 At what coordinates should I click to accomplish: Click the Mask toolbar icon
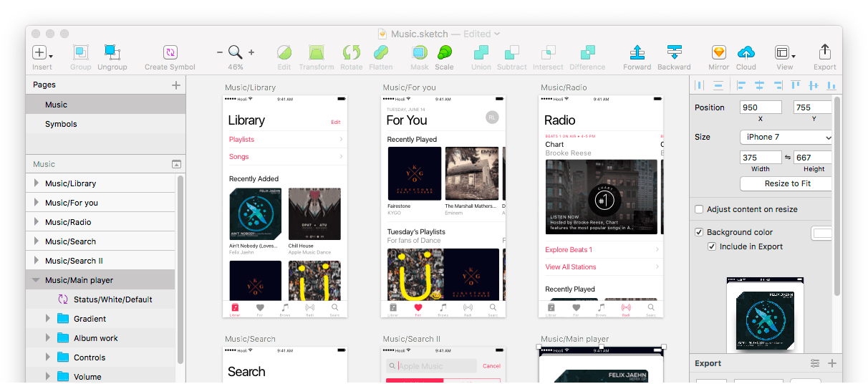[420, 52]
